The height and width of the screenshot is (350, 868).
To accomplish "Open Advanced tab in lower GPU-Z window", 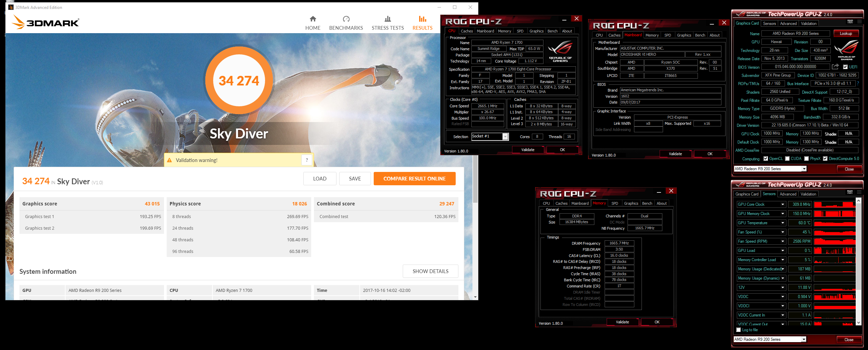I will 788,194.
